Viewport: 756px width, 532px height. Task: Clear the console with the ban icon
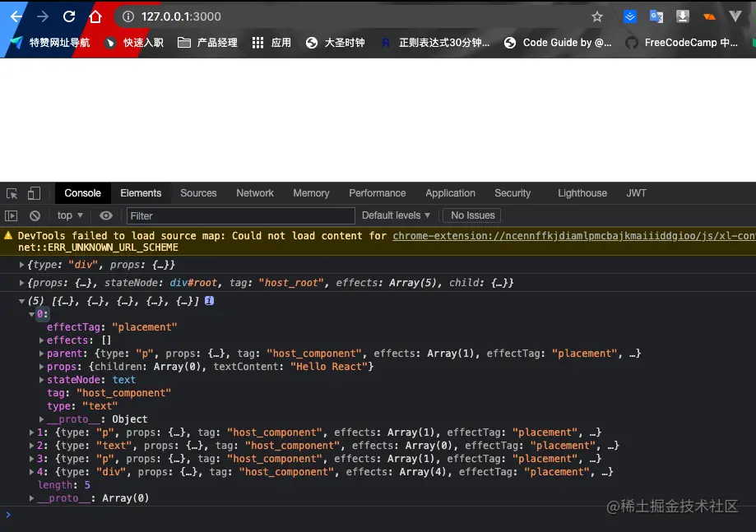tap(35, 216)
